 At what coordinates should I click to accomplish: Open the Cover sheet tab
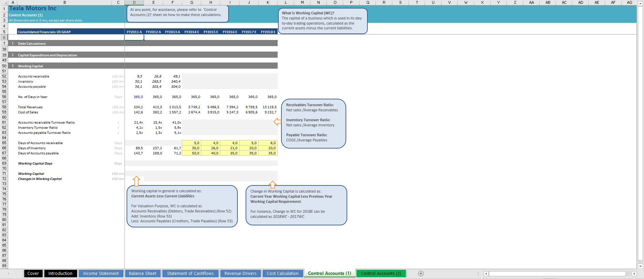tap(33, 274)
